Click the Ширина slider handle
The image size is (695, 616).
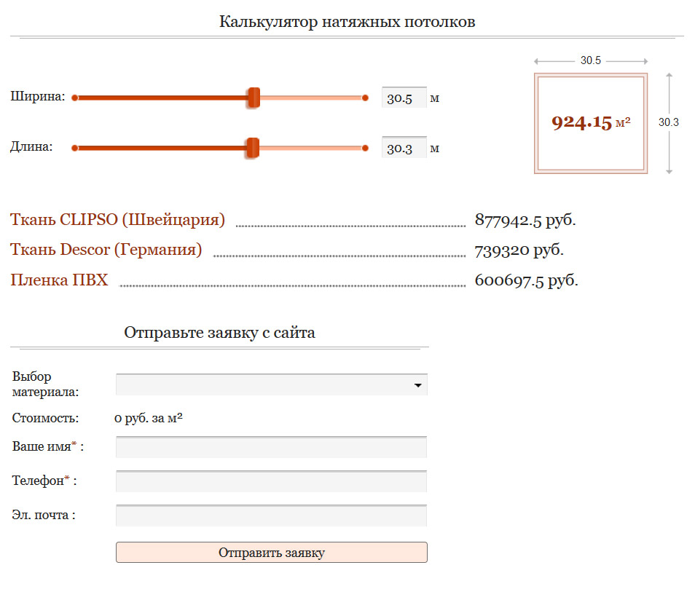click(254, 98)
